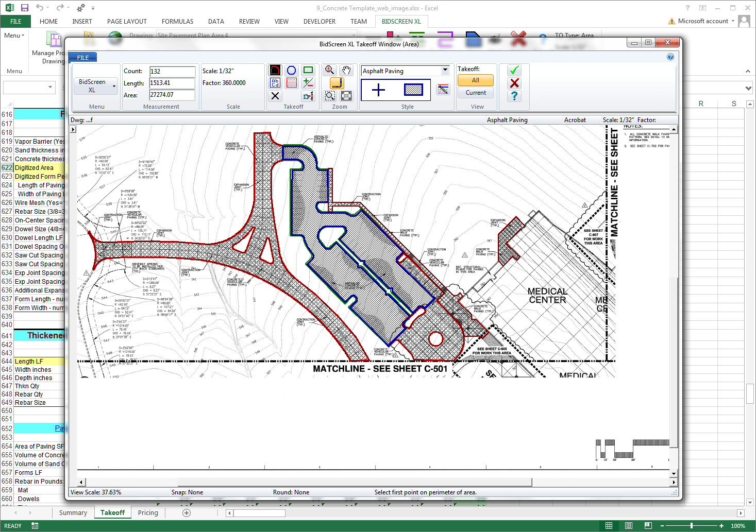Click the add/deduct plus-minus tool
The height and width of the screenshot is (532, 756).
coord(308,83)
